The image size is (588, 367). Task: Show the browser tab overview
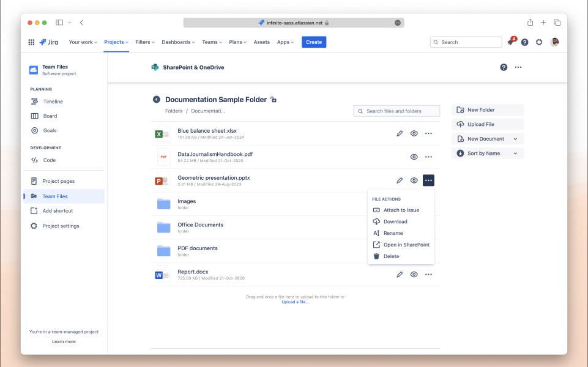[557, 23]
